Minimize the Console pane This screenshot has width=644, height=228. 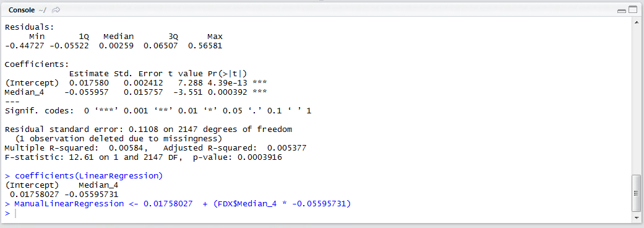coord(621,11)
